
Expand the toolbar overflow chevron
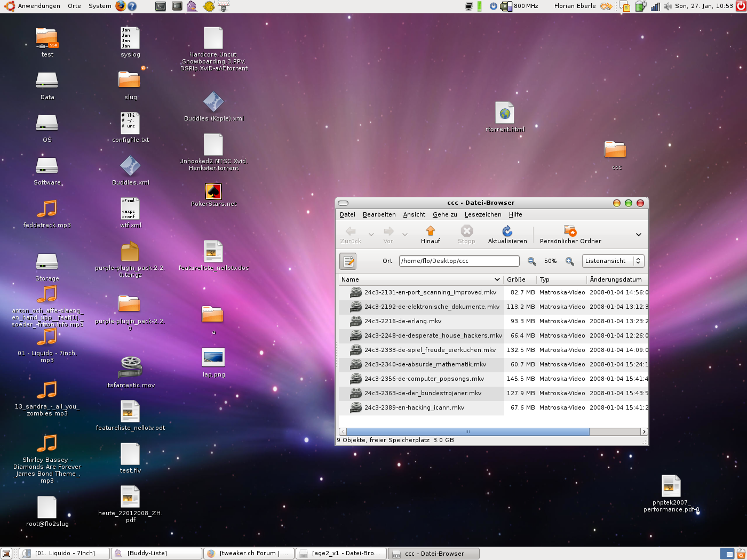(638, 235)
